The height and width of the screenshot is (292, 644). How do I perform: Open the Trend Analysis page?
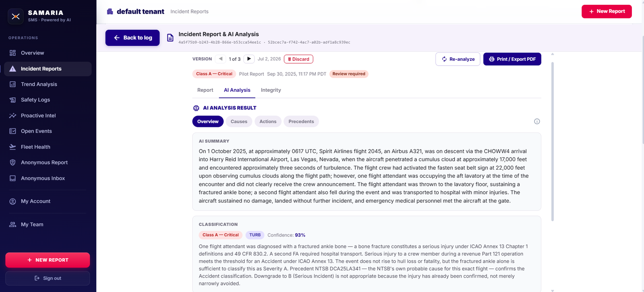(48, 84)
